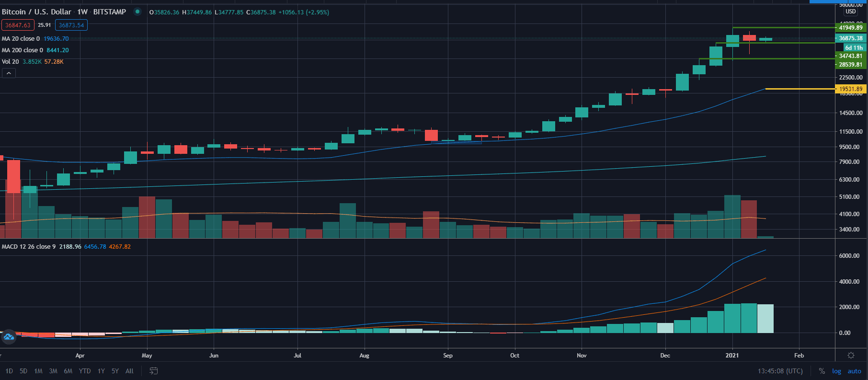This screenshot has width=868, height=380.
Task: Click the green market status dot
Action: coord(137,12)
